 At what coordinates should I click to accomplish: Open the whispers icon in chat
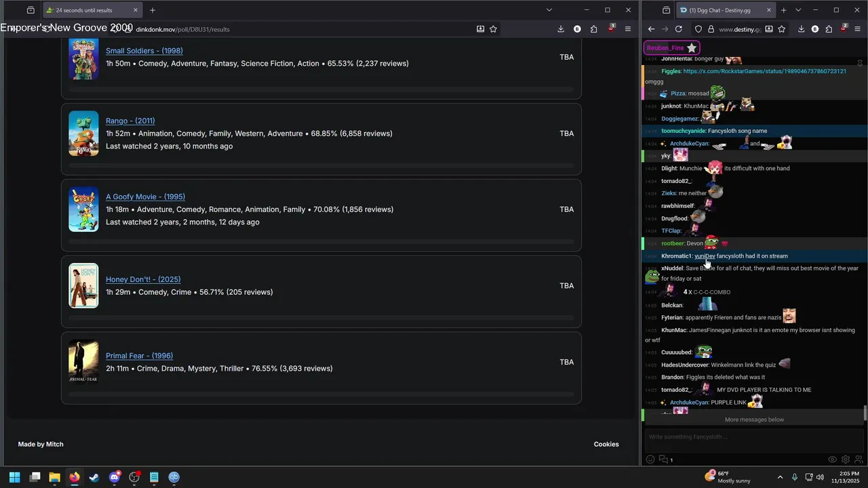[664, 460]
